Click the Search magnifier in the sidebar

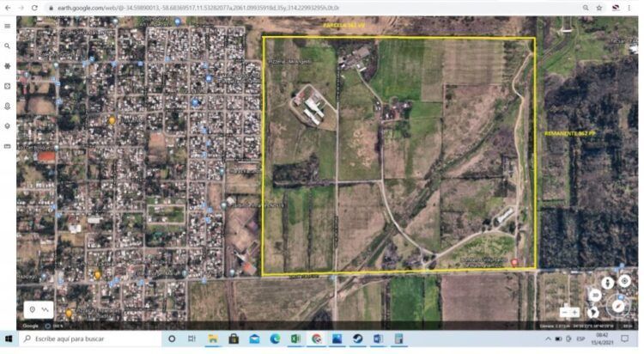point(8,46)
